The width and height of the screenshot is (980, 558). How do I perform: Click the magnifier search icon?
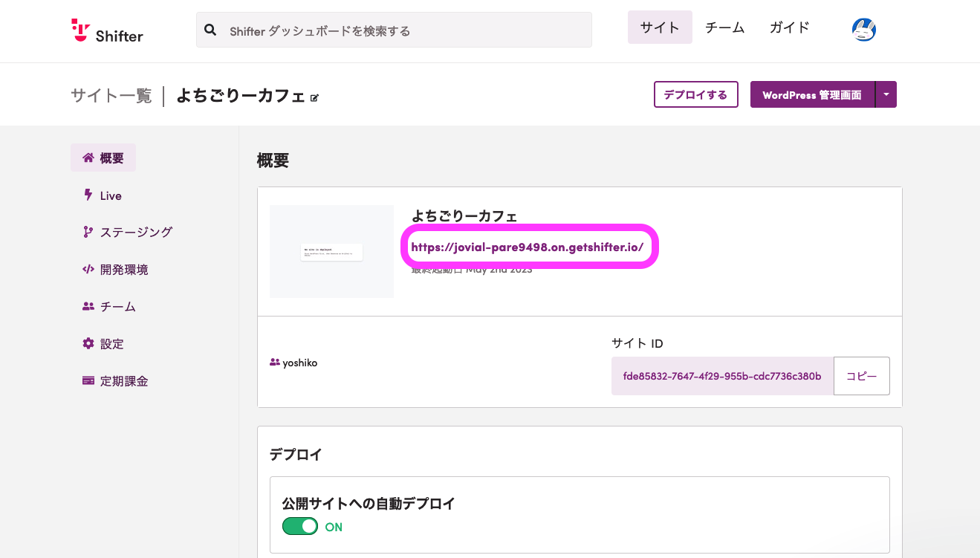click(210, 30)
